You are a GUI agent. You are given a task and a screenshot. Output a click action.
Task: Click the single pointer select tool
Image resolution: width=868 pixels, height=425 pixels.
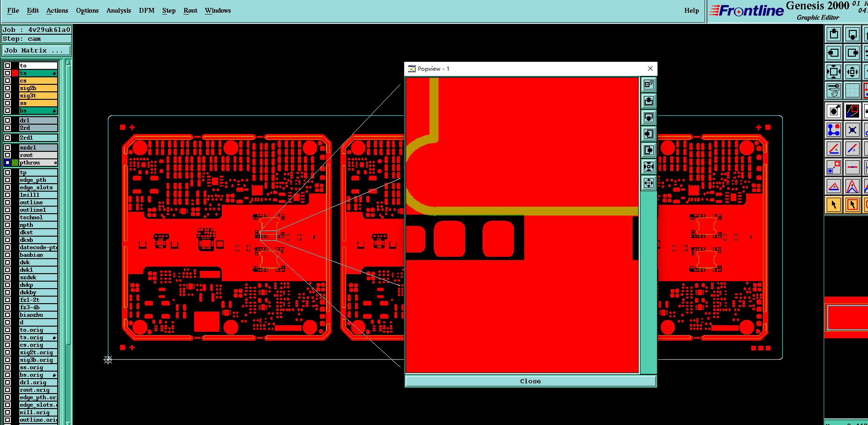pyautogui.click(x=834, y=205)
